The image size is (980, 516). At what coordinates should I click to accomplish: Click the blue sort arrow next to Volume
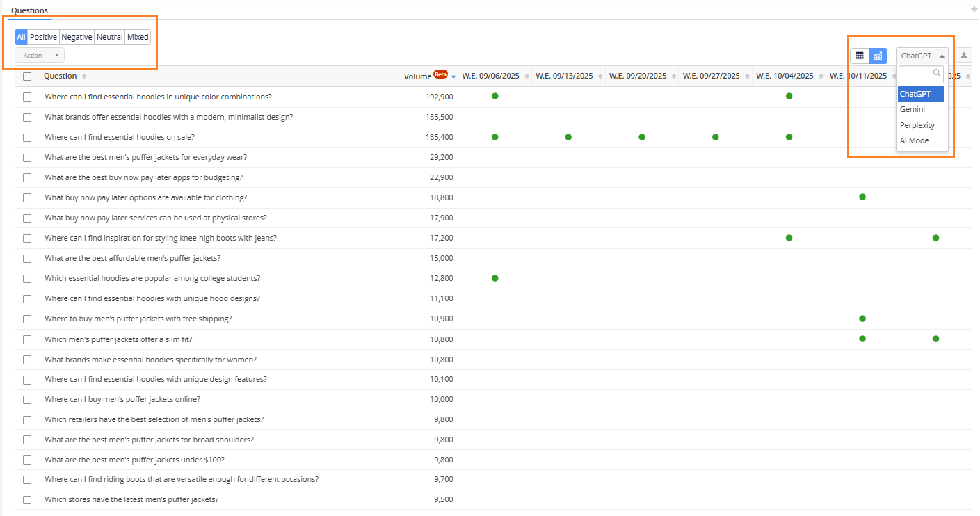coord(453,76)
